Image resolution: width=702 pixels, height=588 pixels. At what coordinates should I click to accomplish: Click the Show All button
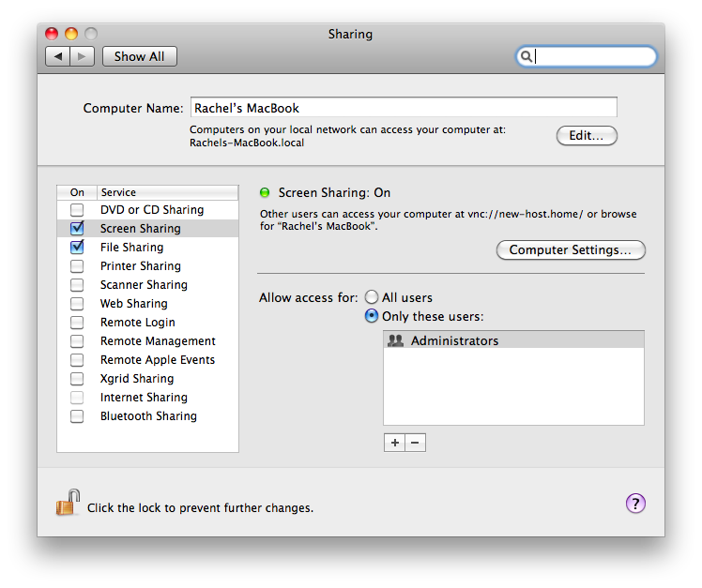(x=139, y=56)
